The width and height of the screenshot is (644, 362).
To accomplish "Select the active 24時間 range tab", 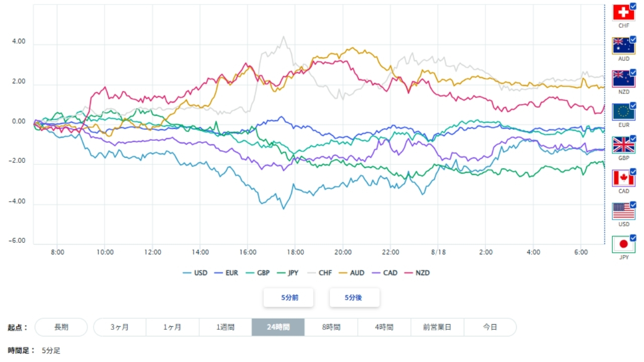I will point(278,327).
